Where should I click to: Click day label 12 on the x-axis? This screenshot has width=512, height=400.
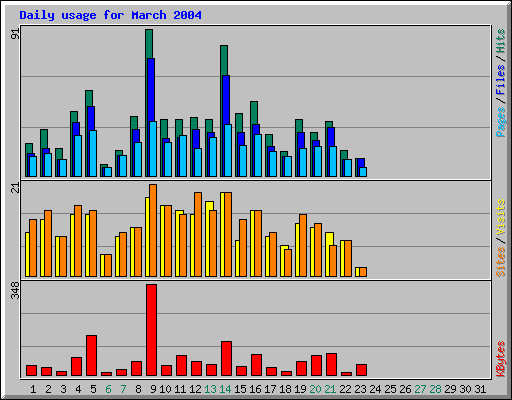[195, 389]
